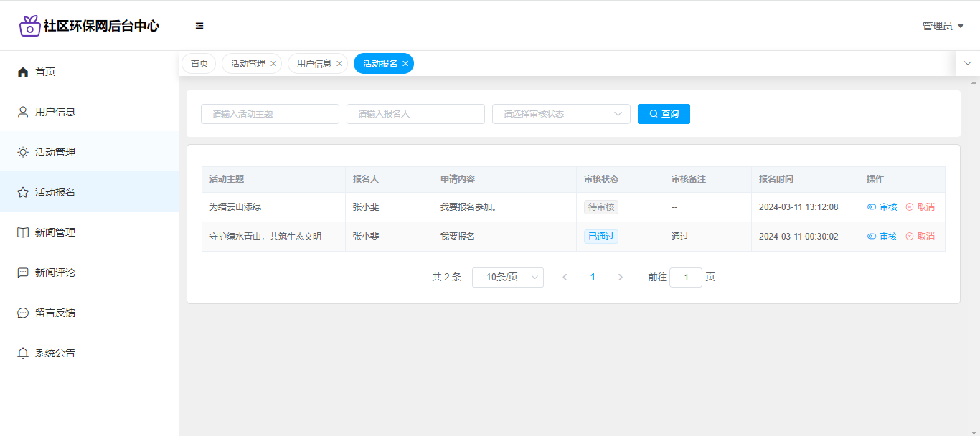This screenshot has width=980, height=436.
Task: Expand the 10条/页 page size selector
Action: 507,278
